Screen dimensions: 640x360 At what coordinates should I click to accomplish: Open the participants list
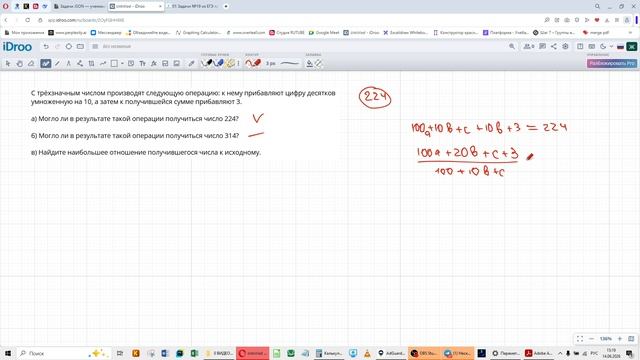point(529,47)
